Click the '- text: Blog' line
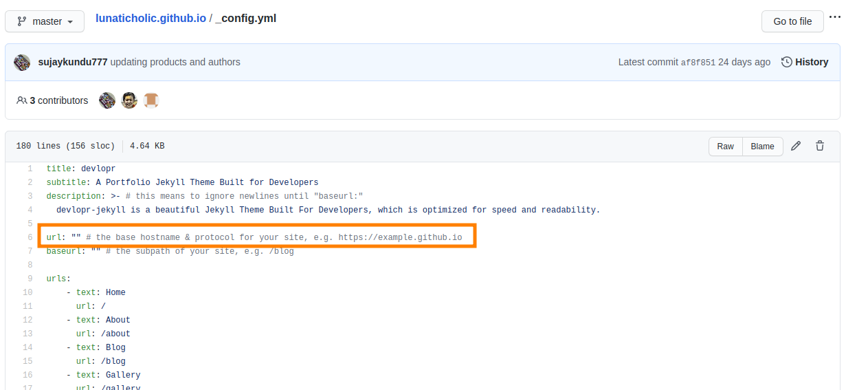868x390 pixels. click(96, 347)
